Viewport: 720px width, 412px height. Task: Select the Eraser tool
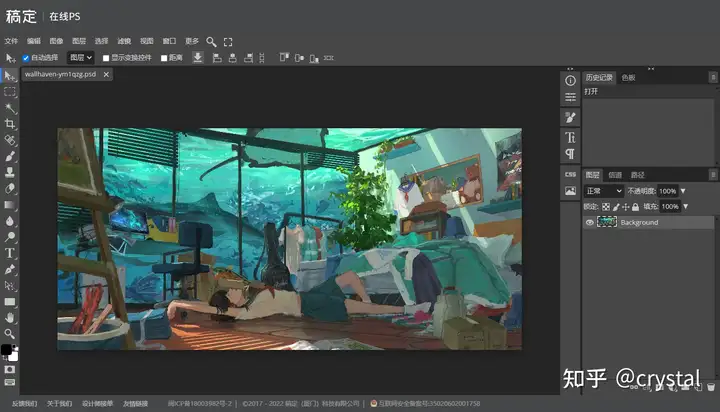click(10, 188)
